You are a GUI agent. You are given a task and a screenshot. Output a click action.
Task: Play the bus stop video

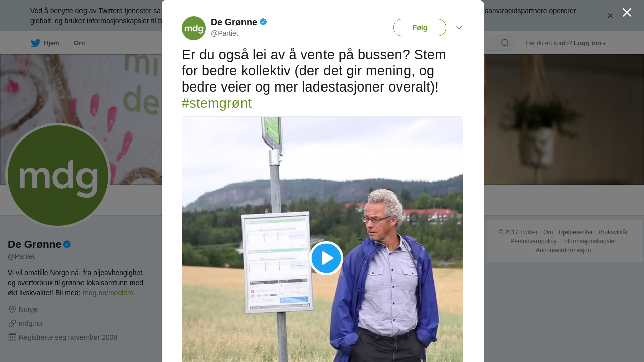coord(326,258)
